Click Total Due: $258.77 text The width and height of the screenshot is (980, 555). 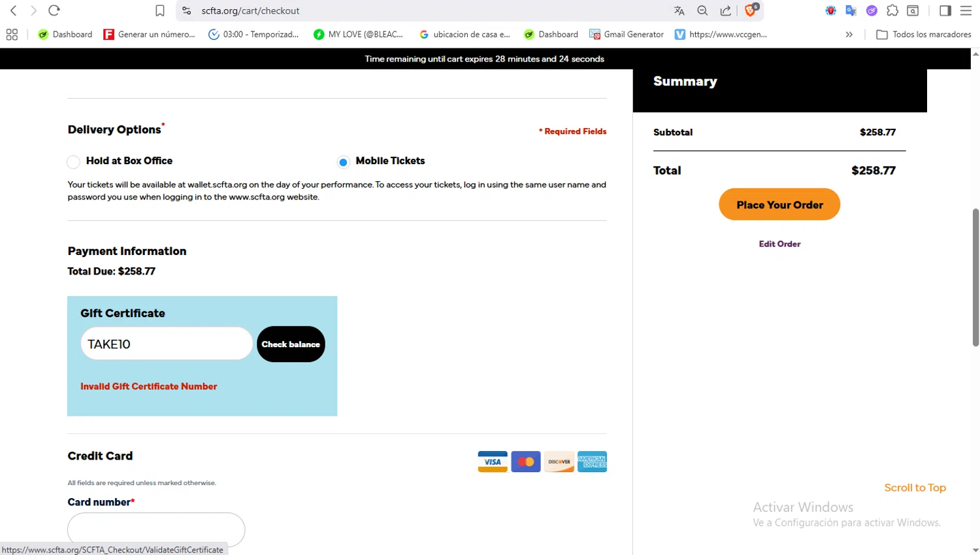point(112,271)
